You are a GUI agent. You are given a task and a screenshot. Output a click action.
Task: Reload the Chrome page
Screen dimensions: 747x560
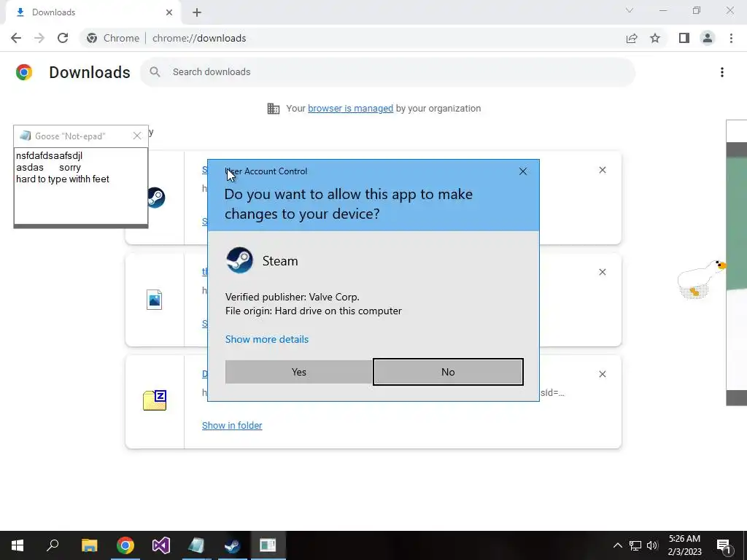[63, 38]
